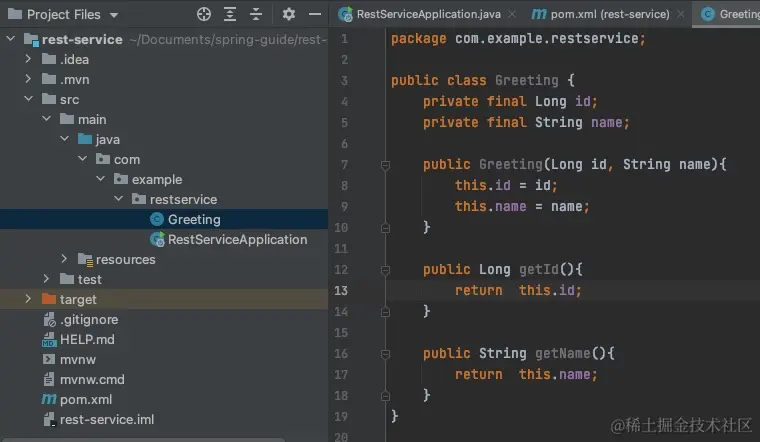This screenshot has width=760, height=442.
Task: Click the mvnw.cmd file icon
Action: 49,379
